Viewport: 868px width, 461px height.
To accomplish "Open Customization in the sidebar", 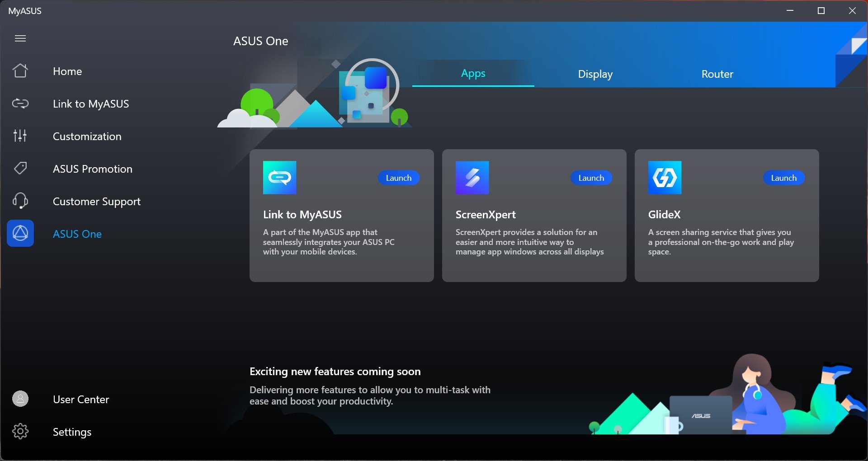I will point(87,136).
